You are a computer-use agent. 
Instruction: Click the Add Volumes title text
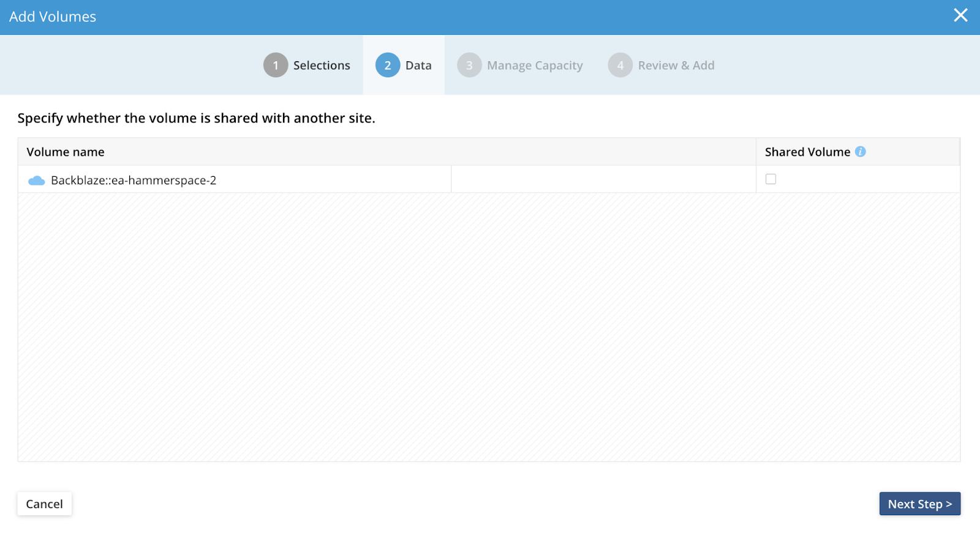[x=53, y=17]
